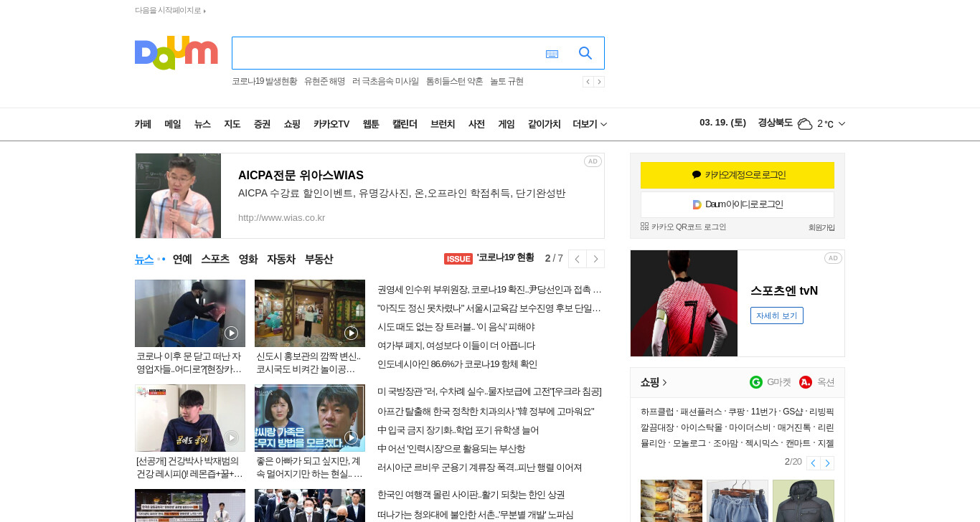980x522 pixels.
Task: Click the 회원가입 link
Action: coord(821,227)
